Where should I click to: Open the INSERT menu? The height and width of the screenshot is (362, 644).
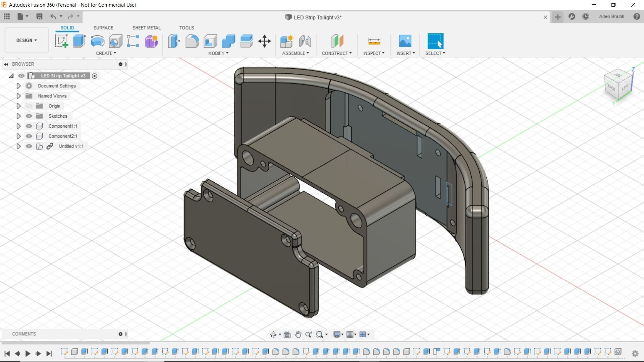pyautogui.click(x=406, y=53)
